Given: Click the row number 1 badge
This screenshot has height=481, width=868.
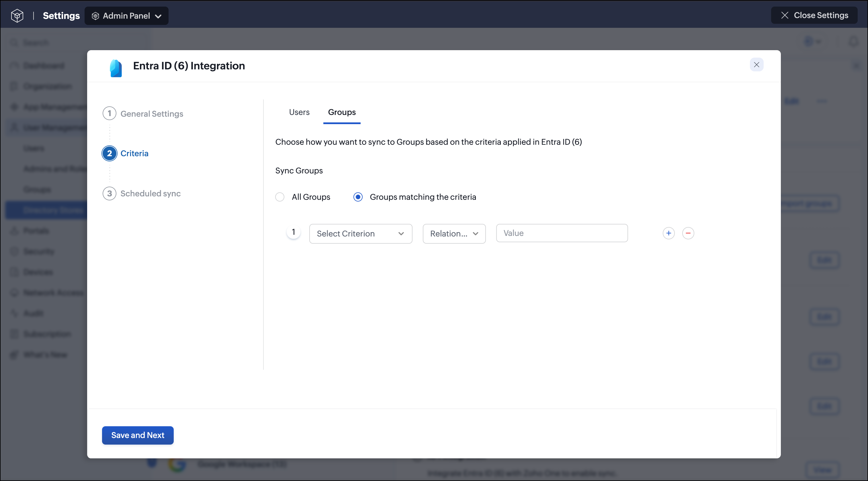Looking at the screenshot, I should pyautogui.click(x=294, y=232).
